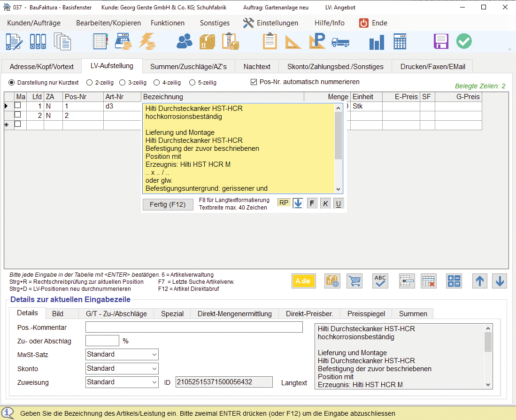Click the insert table row icon

tap(407, 281)
